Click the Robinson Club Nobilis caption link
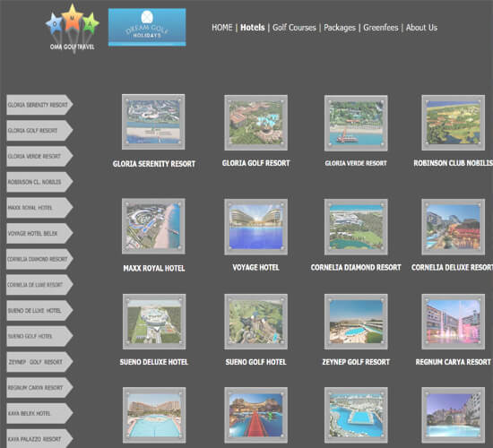 (453, 163)
